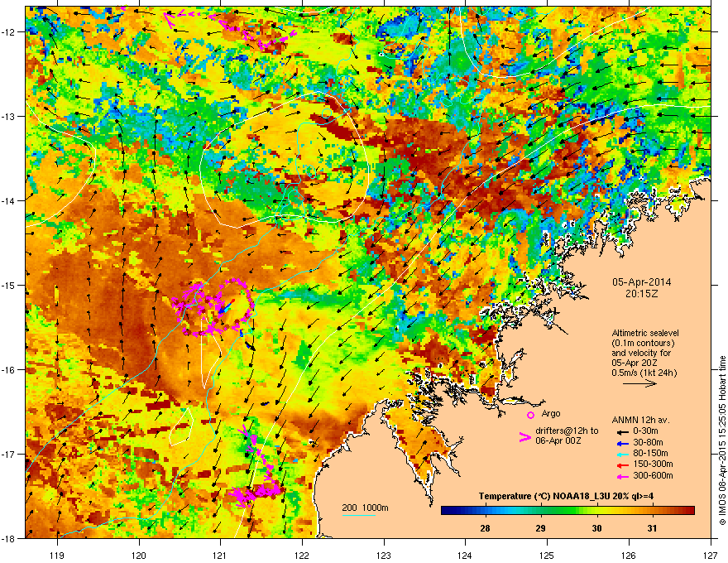Click longitude axis label 125

tap(547, 555)
